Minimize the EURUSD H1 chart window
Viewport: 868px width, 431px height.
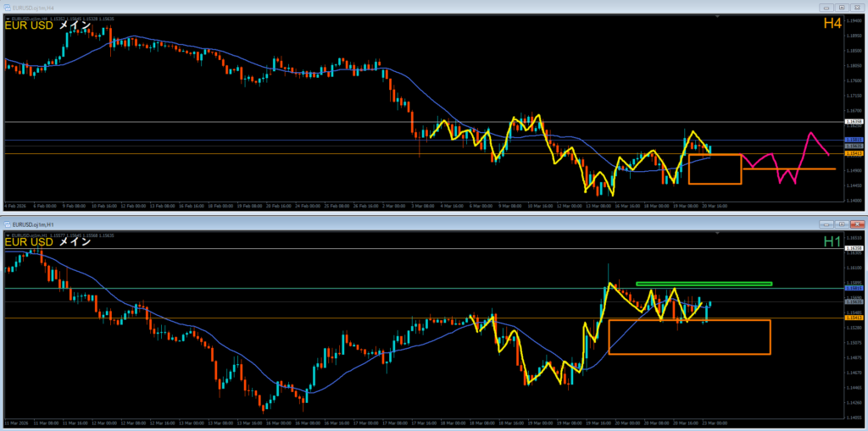tap(828, 224)
